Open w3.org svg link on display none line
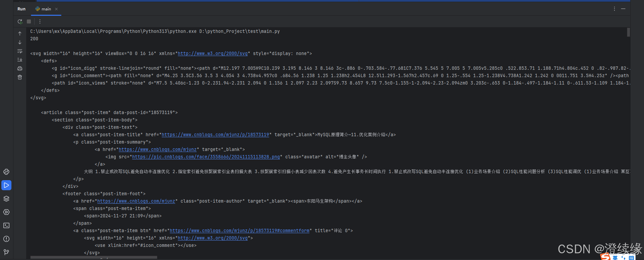 (213, 53)
